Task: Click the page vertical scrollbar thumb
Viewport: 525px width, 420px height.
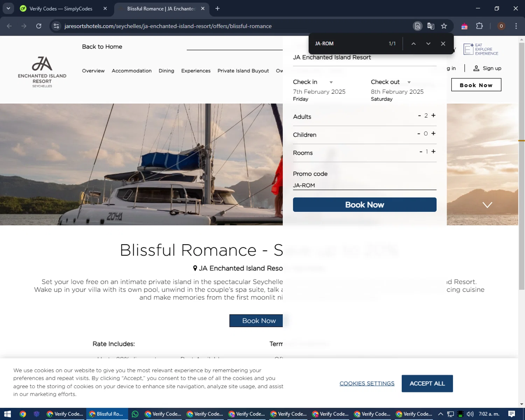Action: [521, 166]
